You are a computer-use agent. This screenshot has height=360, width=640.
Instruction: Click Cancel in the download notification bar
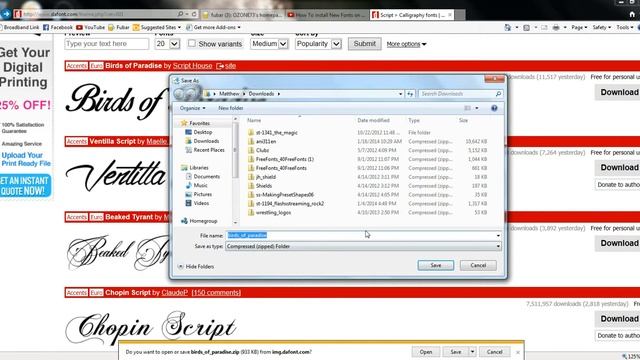click(494, 352)
